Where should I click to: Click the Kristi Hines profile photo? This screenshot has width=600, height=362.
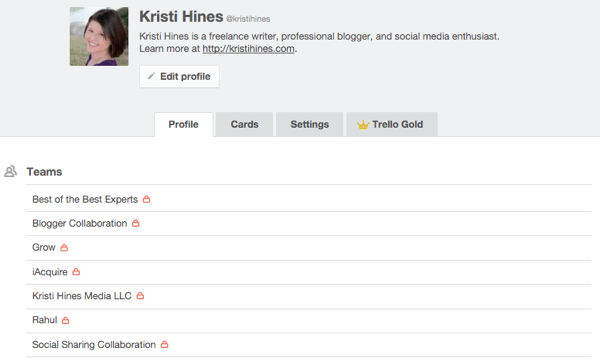[x=99, y=36]
